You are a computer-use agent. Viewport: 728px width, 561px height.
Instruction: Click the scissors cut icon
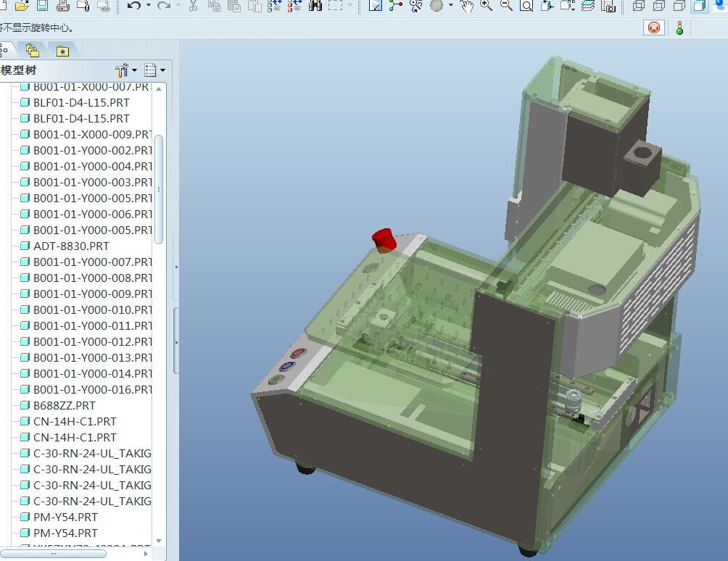point(193,5)
